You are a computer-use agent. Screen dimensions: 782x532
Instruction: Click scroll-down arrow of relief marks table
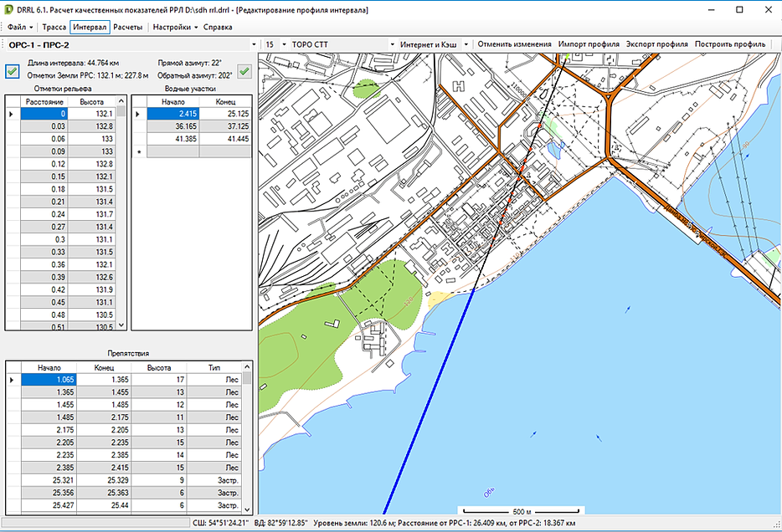121,325
